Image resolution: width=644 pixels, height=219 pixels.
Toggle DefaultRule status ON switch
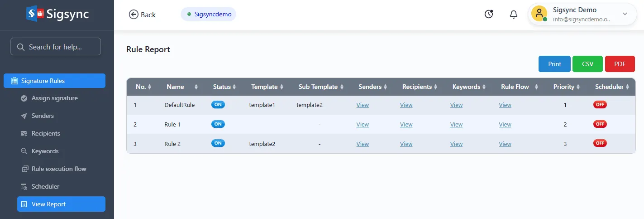218,104
